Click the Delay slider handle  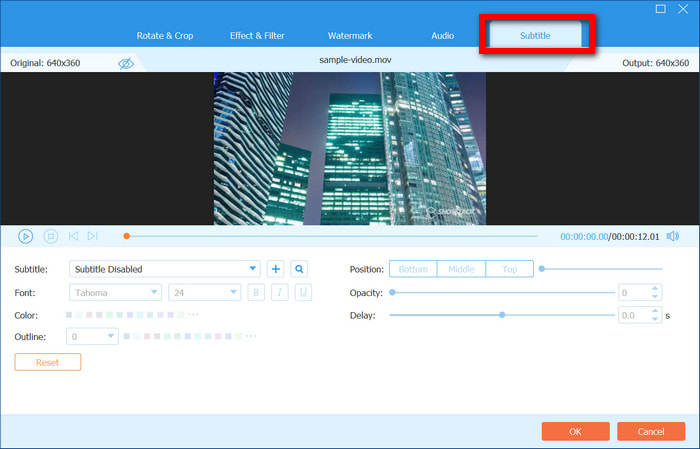tap(502, 315)
